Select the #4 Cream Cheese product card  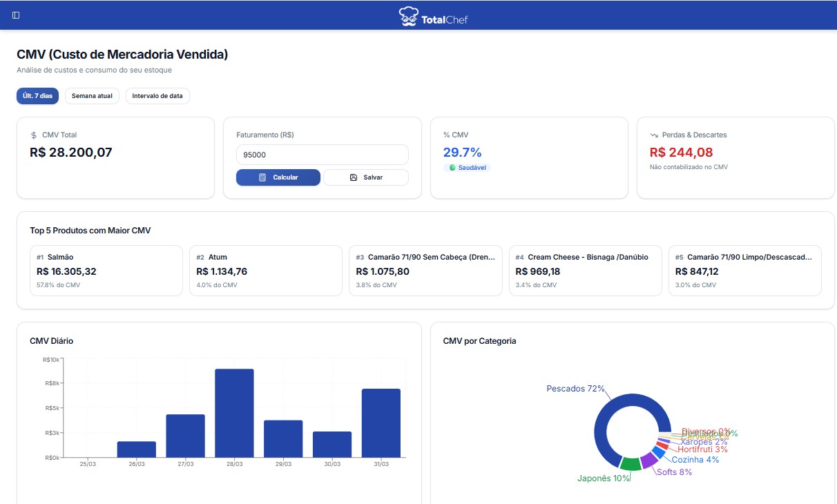click(x=585, y=271)
